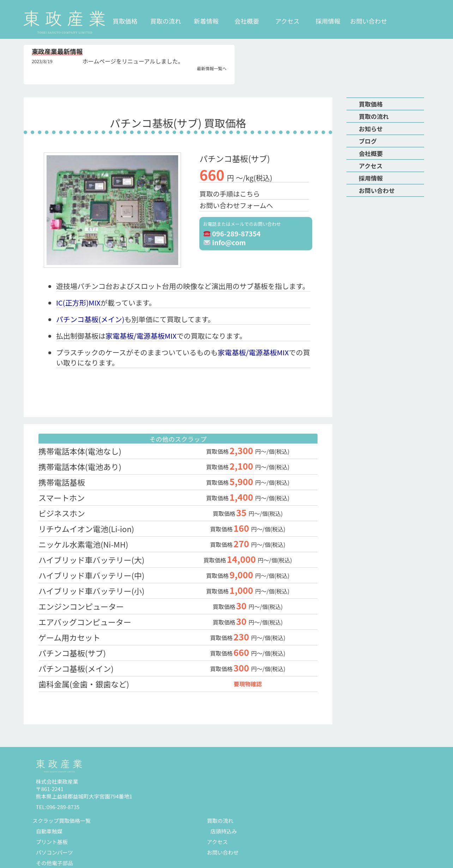Image resolution: width=453 pixels, height=868 pixels.
Task: Open 買取価格 in top navigation
Action: (x=125, y=22)
